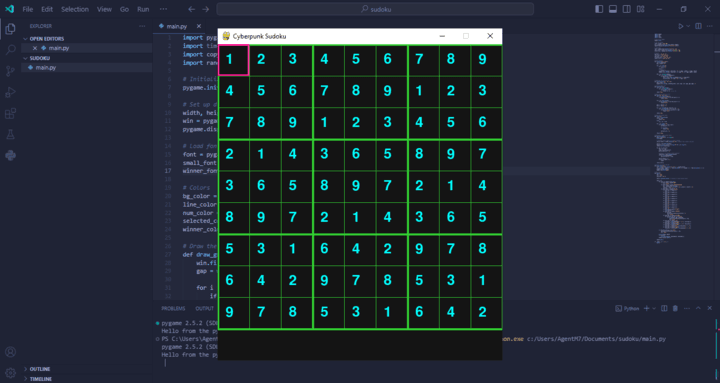Toggle the bottom panel layout button

[x=613, y=9]
